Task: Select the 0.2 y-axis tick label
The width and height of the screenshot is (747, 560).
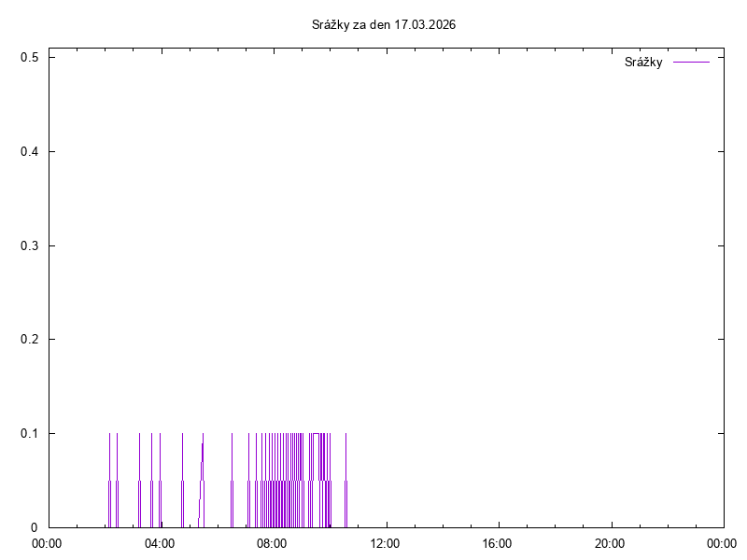Action: coord(29,340)
